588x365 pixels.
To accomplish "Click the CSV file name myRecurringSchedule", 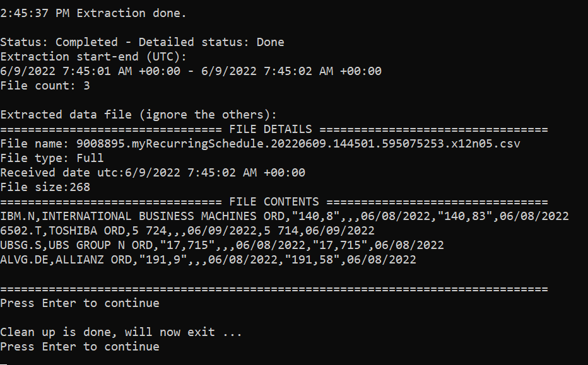I will point(298,144).
